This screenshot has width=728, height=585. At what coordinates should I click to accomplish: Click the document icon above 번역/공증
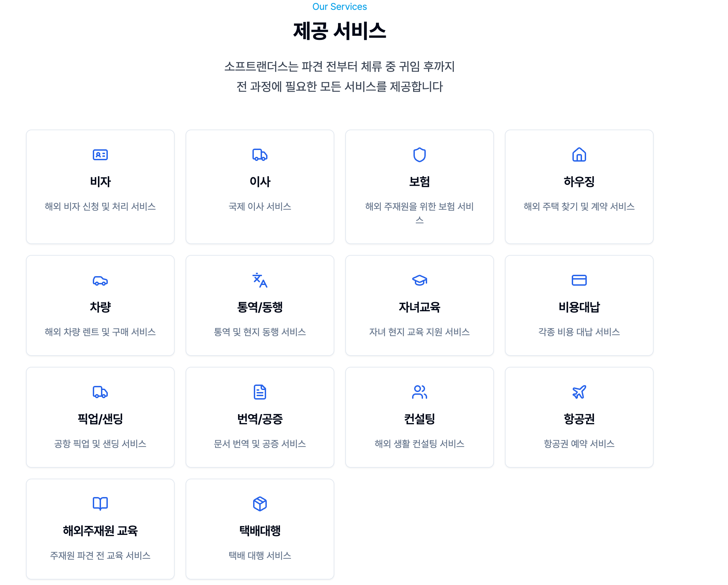[x=260, y=392]
